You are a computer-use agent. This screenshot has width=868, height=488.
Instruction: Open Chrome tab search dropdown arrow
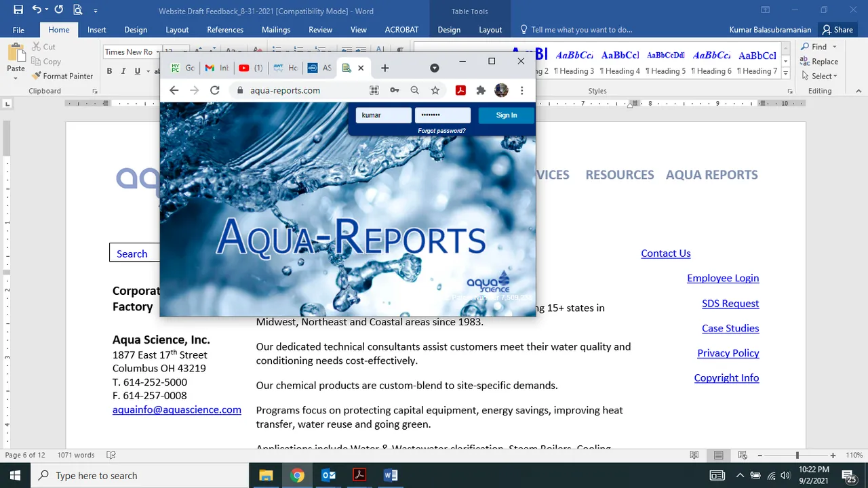(435, 68)
